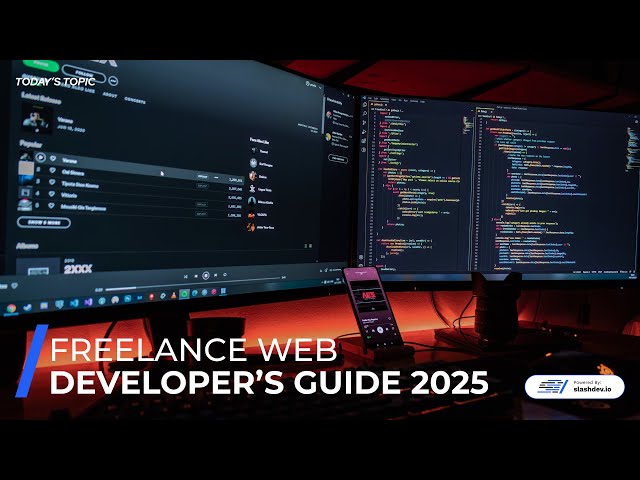Open the three-dots more menu beside Follow

click(113, 81)
